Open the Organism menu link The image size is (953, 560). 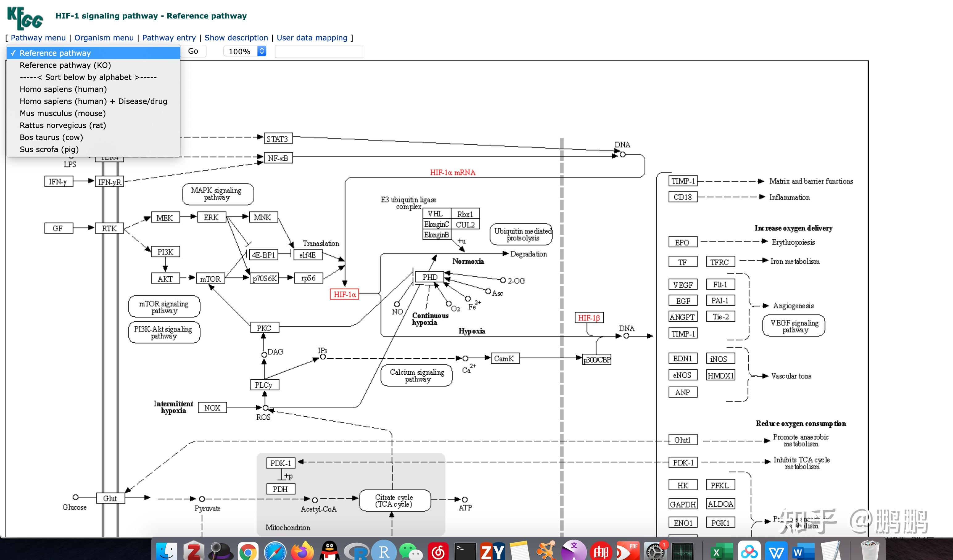[x=104, y=38]
